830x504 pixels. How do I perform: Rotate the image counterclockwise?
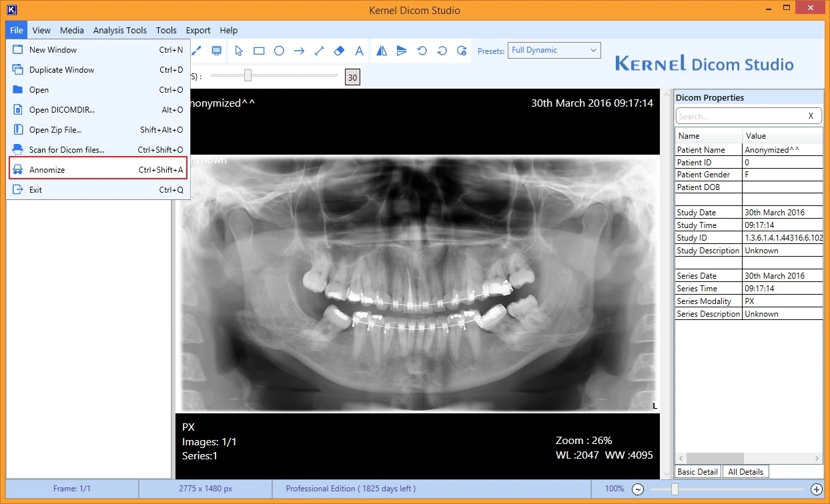[x=422, y=51]
